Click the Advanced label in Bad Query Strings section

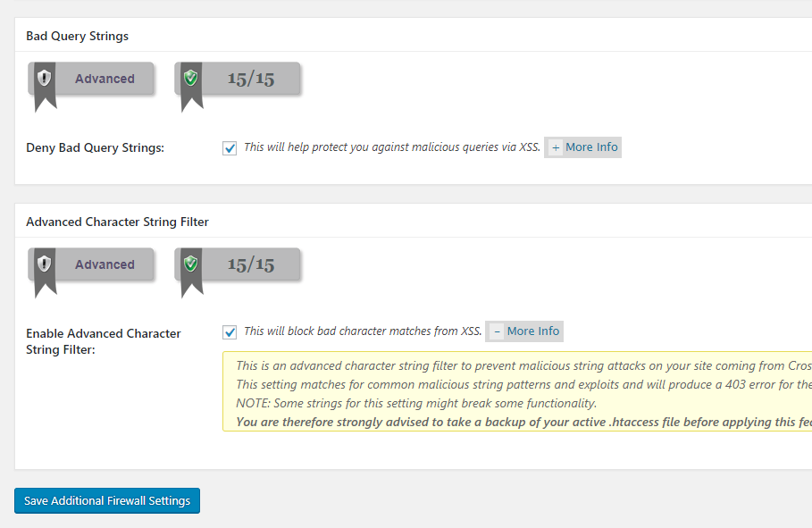coord(105,79)
